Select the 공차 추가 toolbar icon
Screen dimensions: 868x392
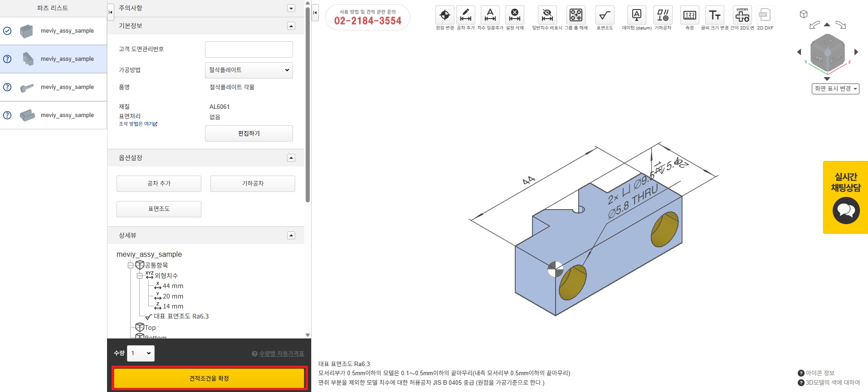pyautogui.click(x=465, y=15)
